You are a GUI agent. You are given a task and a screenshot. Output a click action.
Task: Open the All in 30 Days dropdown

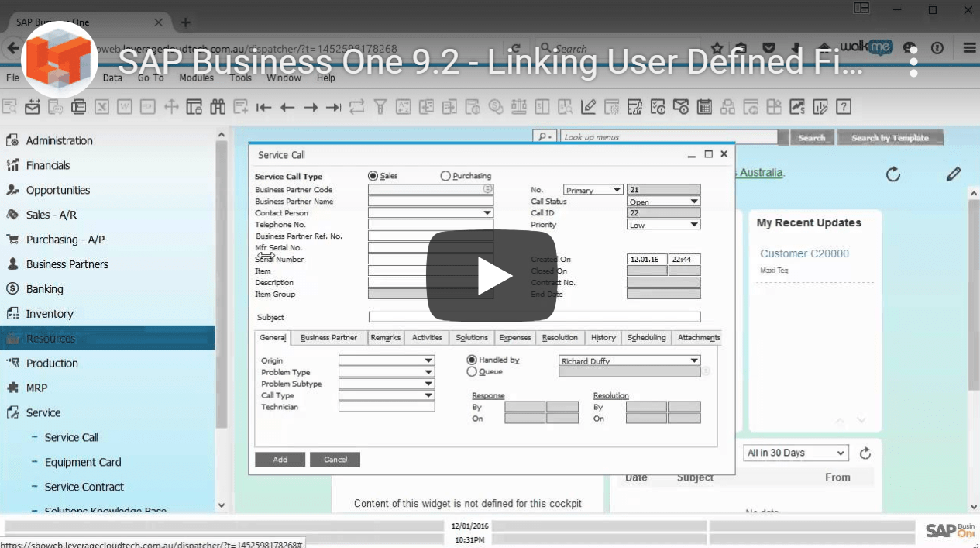pos(796,453)
